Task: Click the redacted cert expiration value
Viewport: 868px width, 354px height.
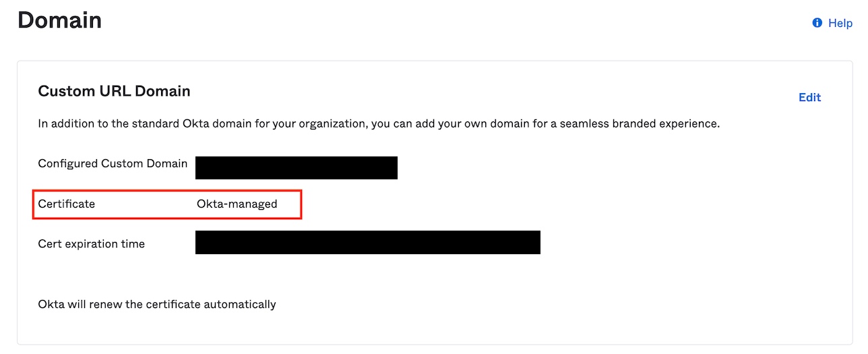Action: [367, 242]
